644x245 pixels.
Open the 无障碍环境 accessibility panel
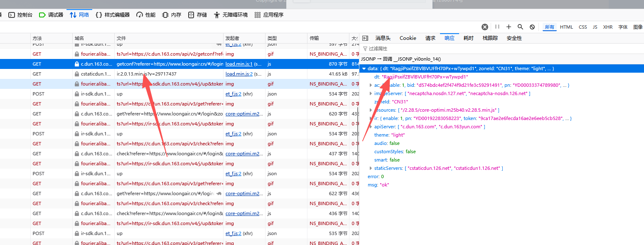(x=231, y=15)
